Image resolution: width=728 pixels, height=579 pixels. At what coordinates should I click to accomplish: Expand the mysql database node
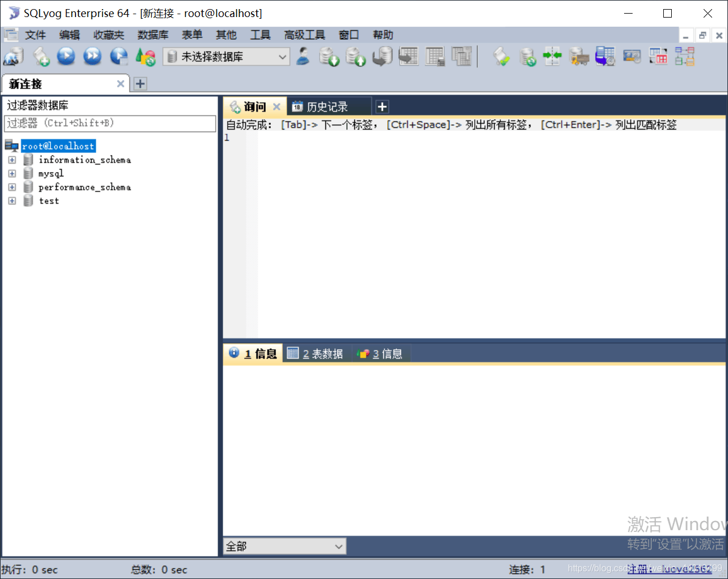coord(12,174)
